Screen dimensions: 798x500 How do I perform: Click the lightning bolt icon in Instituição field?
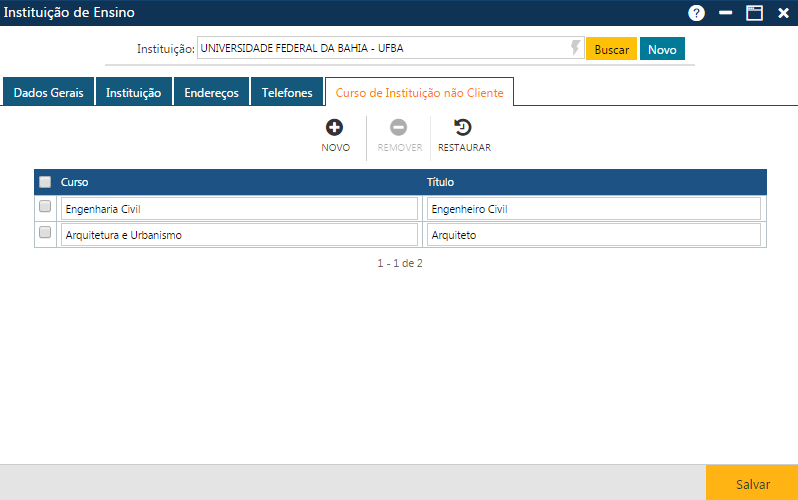click(x=576, y=48)
